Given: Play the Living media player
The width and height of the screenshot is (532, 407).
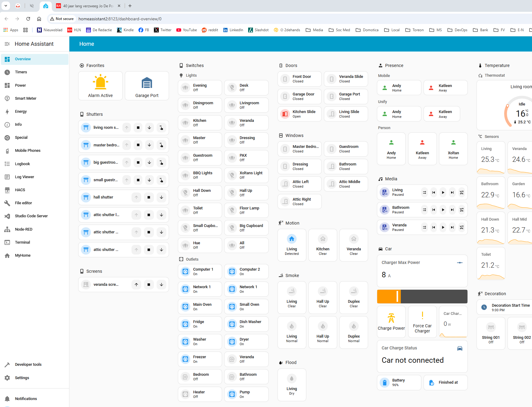Looking at the screenshot, I should click(443, 192).
